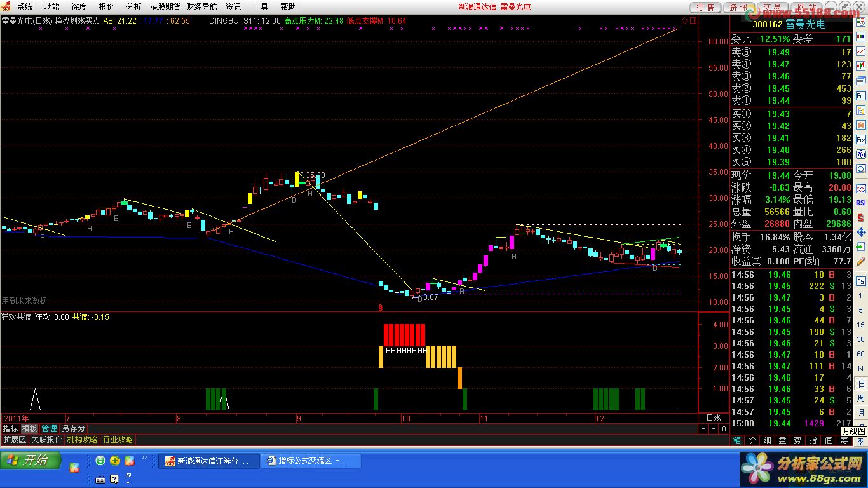This screenshot has height=488, width=868.
Task: Click the tree structure icon in sidebar
Action: click(x=861, y=110)
